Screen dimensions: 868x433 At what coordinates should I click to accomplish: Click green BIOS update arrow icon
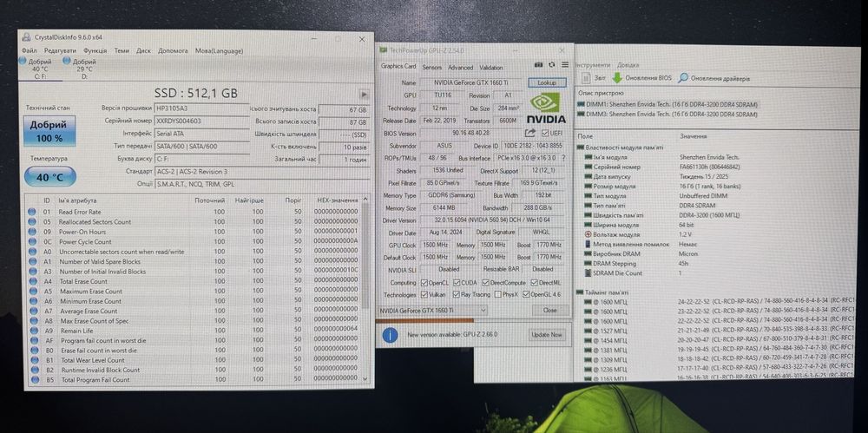617,78
